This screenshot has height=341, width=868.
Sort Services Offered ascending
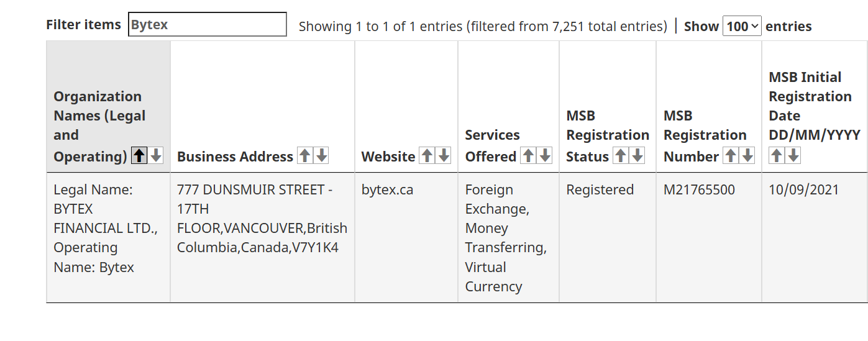click(528, 156)
